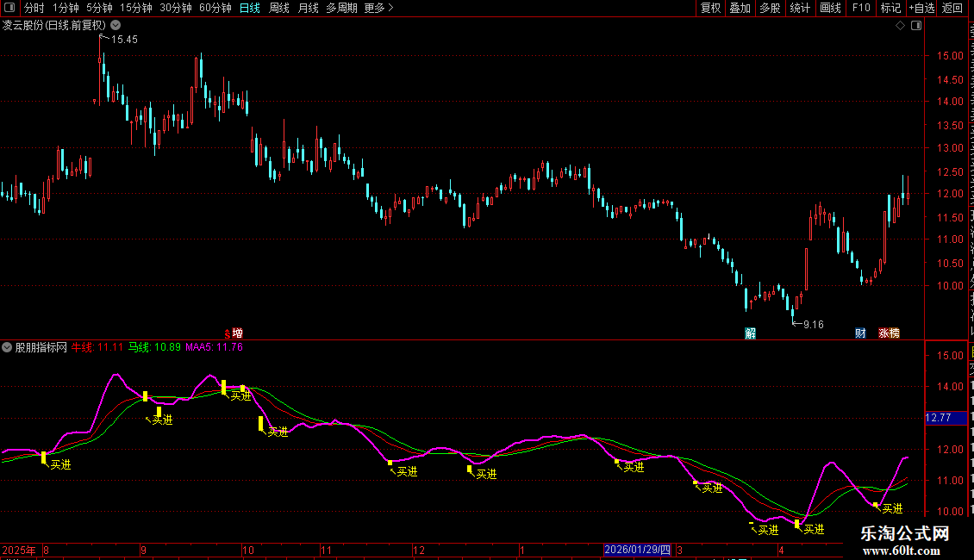This screenshot has height=560, width=974.
Task: Click the 12.77 price cursor label
Action: [946, 418]
